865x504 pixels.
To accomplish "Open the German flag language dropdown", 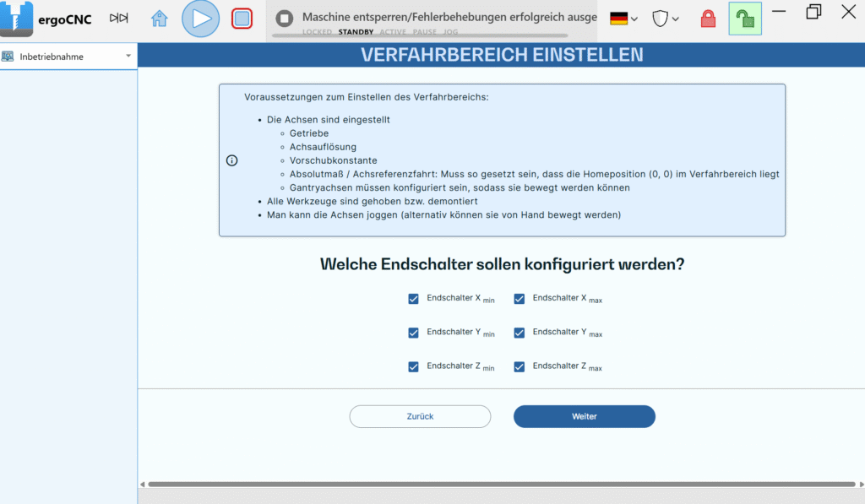I will [624, 19].
